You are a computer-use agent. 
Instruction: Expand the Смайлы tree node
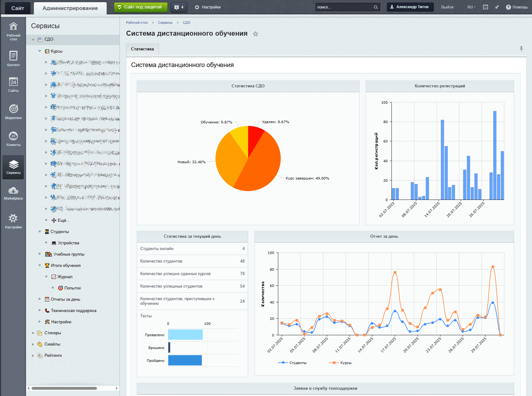tap(33, 344)
